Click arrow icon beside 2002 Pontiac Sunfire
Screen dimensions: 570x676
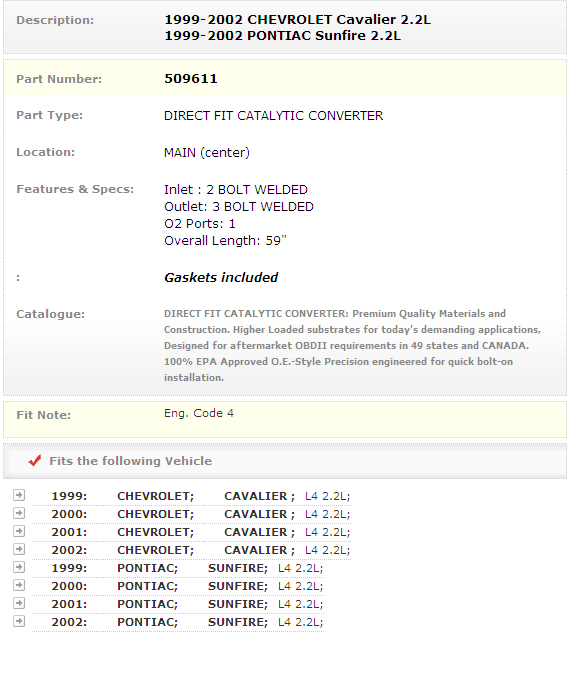(19, 621)
